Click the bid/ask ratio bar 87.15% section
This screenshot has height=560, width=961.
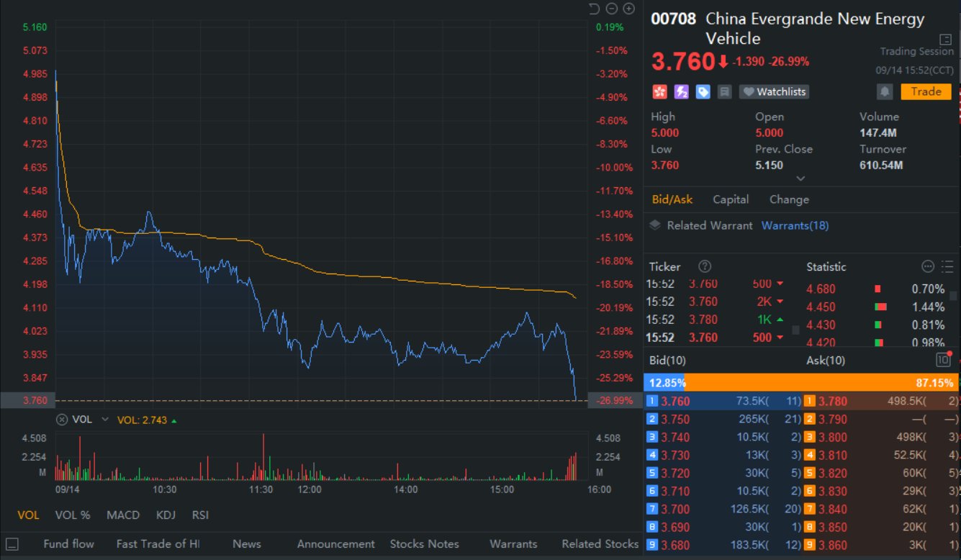[x=823, y=383]
